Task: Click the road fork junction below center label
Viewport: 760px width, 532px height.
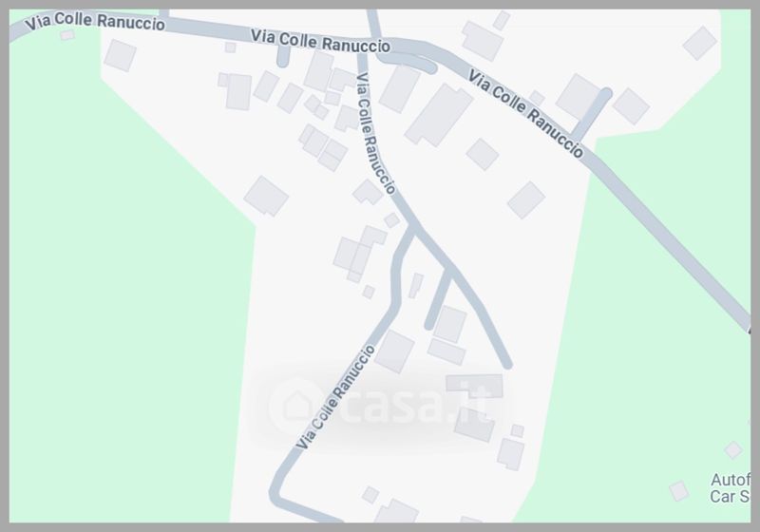Action: 413,227
